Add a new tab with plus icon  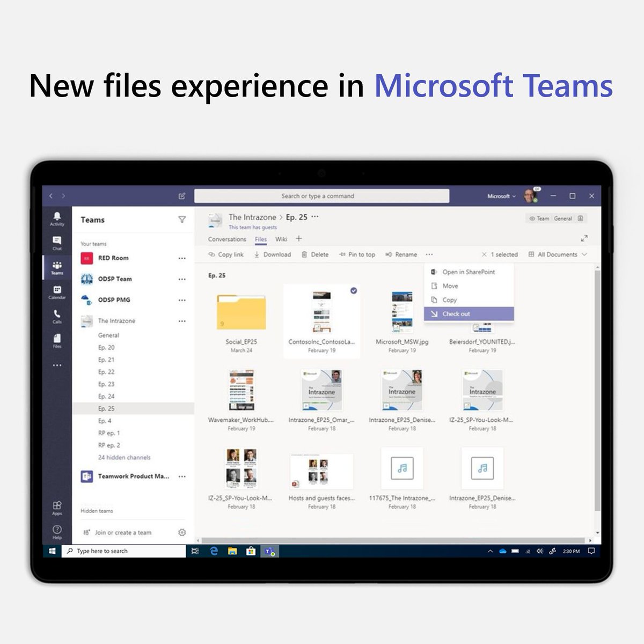coord(299,239)
